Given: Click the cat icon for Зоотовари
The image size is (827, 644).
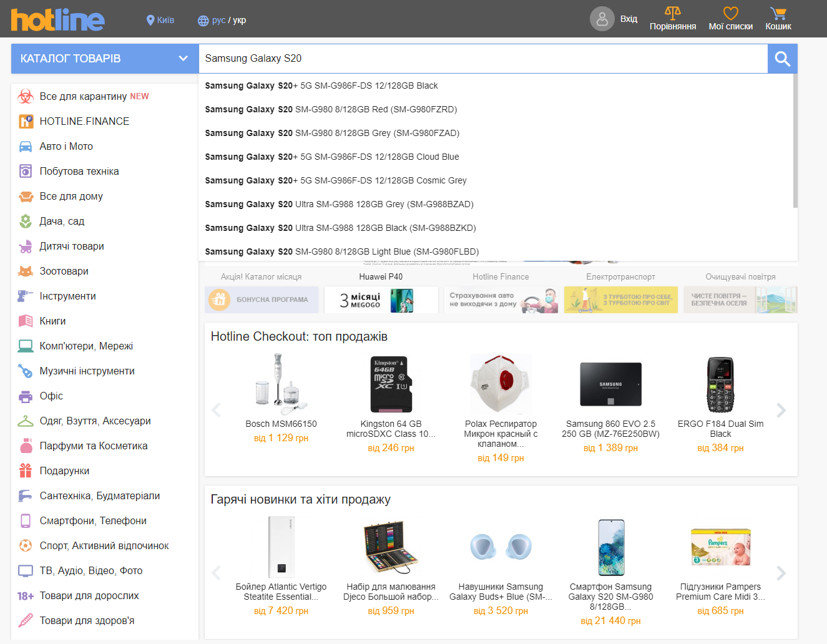Looking at the screenshot, I should 26,271.
